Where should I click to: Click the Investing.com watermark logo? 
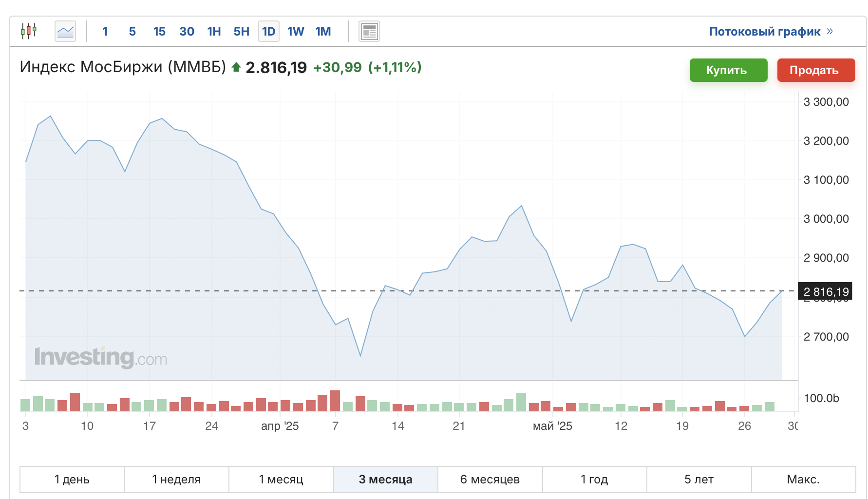click(101, 358)
